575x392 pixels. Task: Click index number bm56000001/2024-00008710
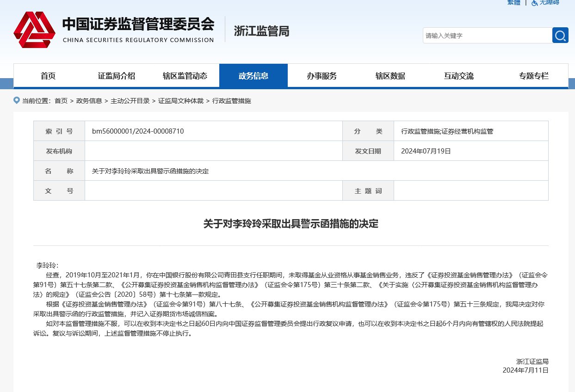(x=138, y=131)
